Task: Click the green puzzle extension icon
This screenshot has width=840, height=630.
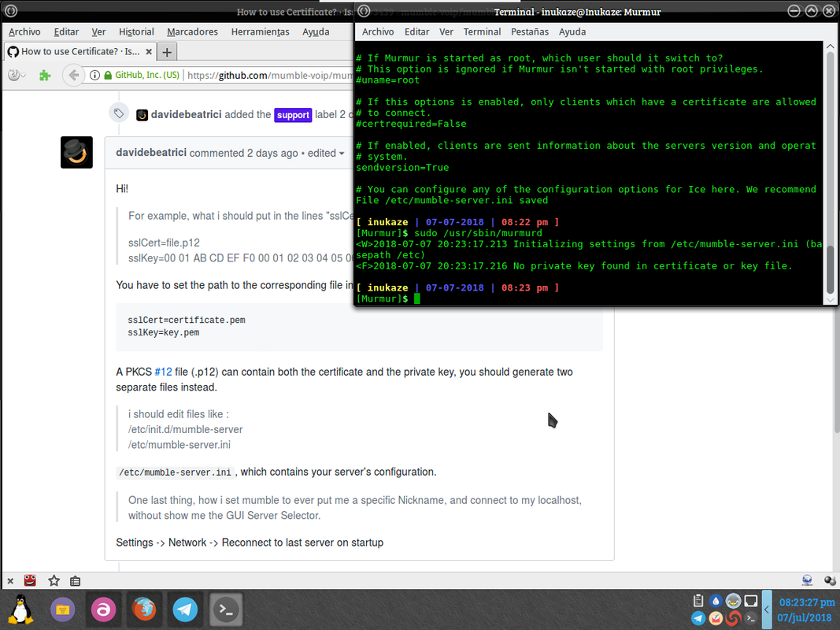Action: coord(45,75)
